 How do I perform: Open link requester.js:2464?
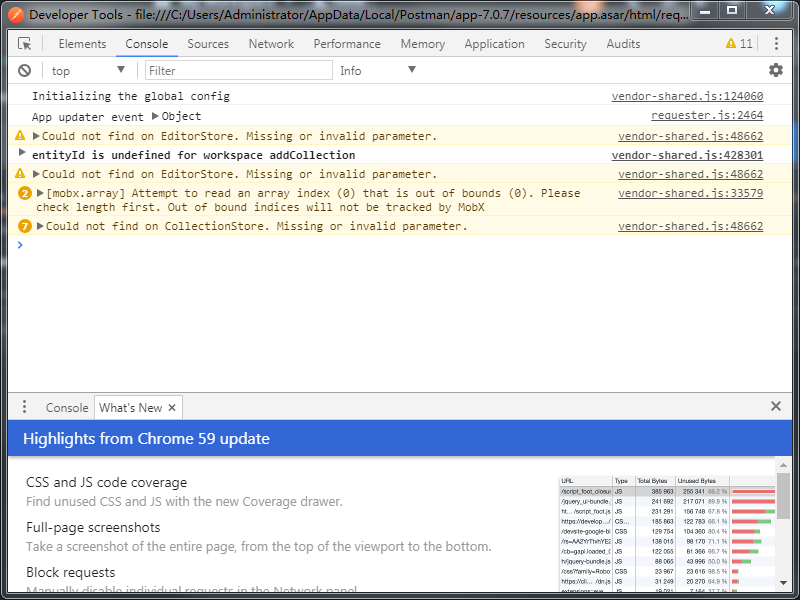707,115
